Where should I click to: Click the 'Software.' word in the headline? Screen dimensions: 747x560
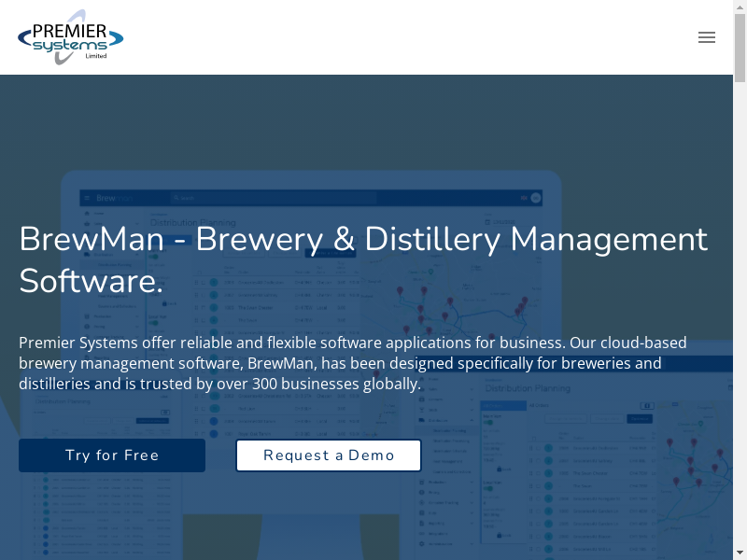(x=91, y=281)
